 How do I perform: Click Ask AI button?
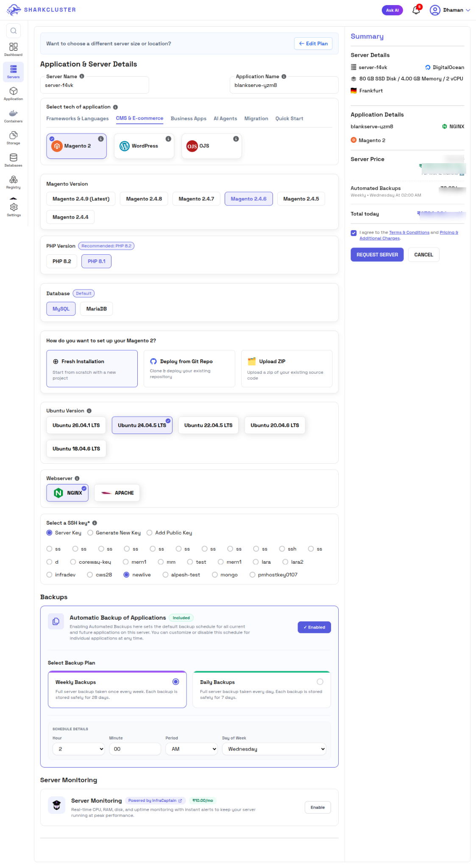[x=392, y=10]
